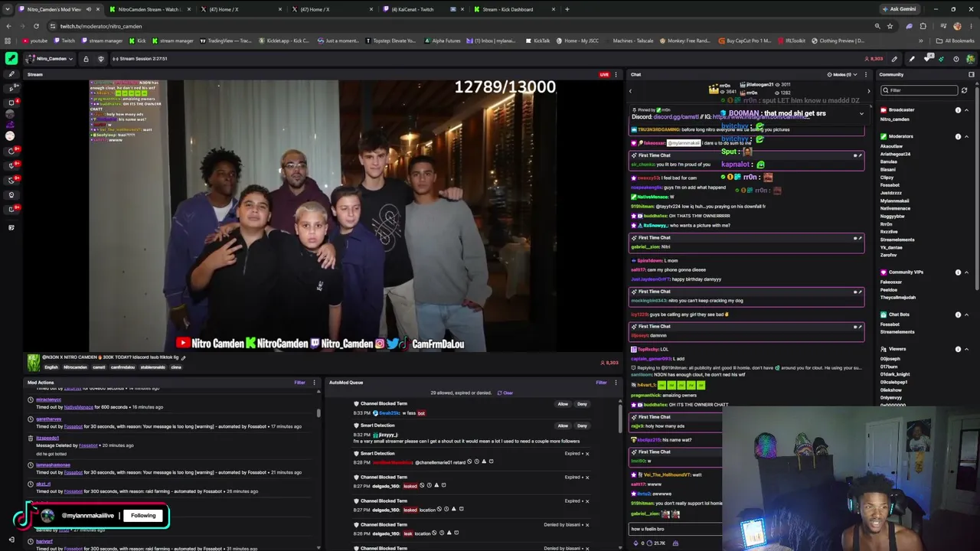Viewport: 980px width, 551px height.
Task: Click the Chrome profile avatar
Action: coord(957,26)
